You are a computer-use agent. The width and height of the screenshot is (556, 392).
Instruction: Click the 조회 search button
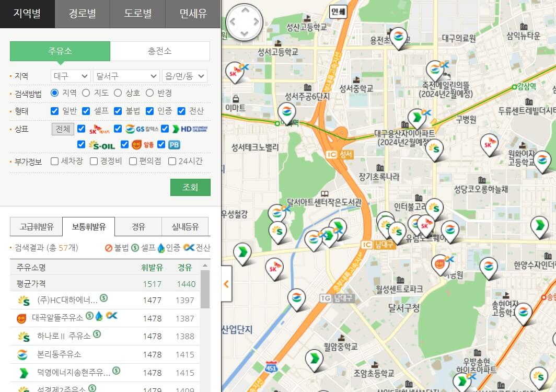coord(190,187)
